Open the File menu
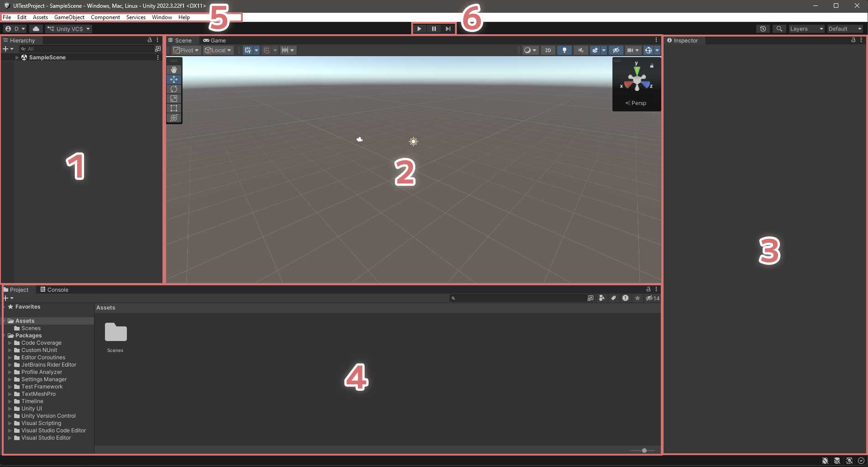The height and width of the screenshot is (467, 868). pos(7,17)
